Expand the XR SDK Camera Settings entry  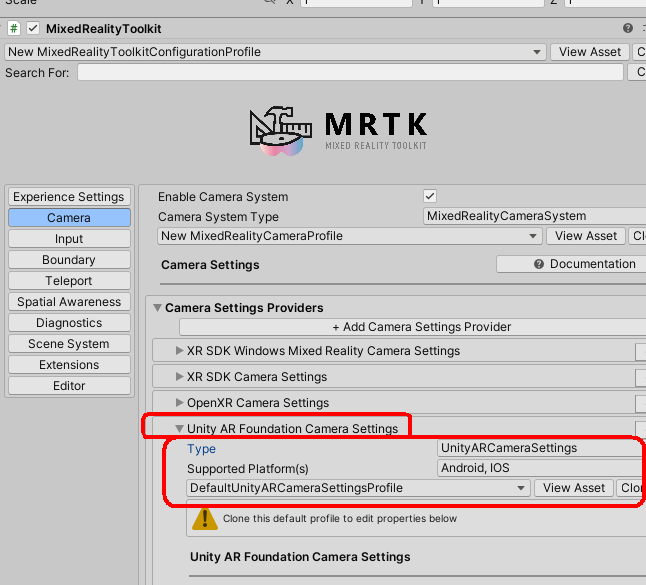click(x=179, y=377)
